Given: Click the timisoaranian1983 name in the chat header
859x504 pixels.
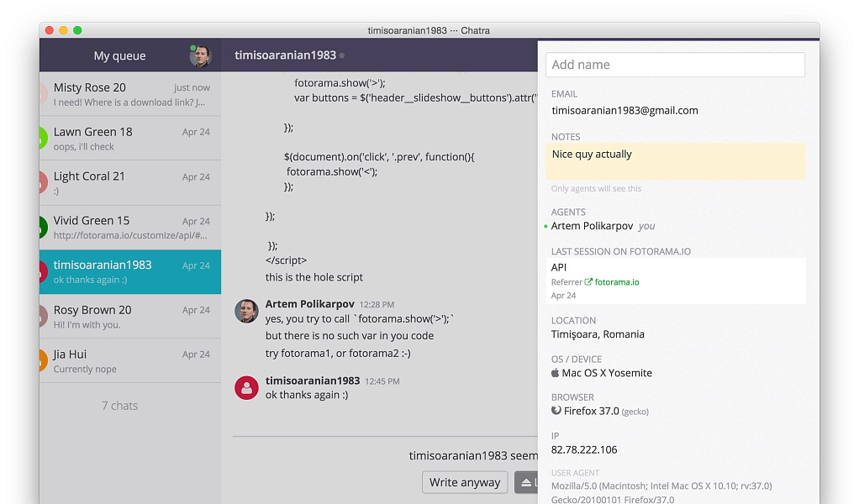Looking at the screenshot, I should coord(285,55).
